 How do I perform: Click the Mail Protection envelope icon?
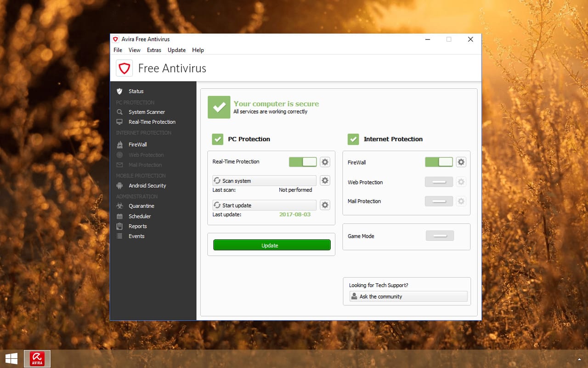click(119, 165)
